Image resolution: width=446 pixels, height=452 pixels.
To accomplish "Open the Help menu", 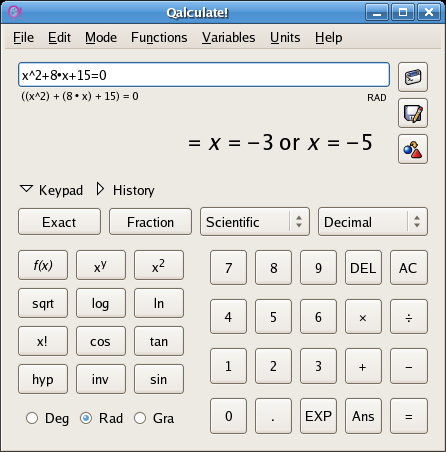I will point(329,37).
